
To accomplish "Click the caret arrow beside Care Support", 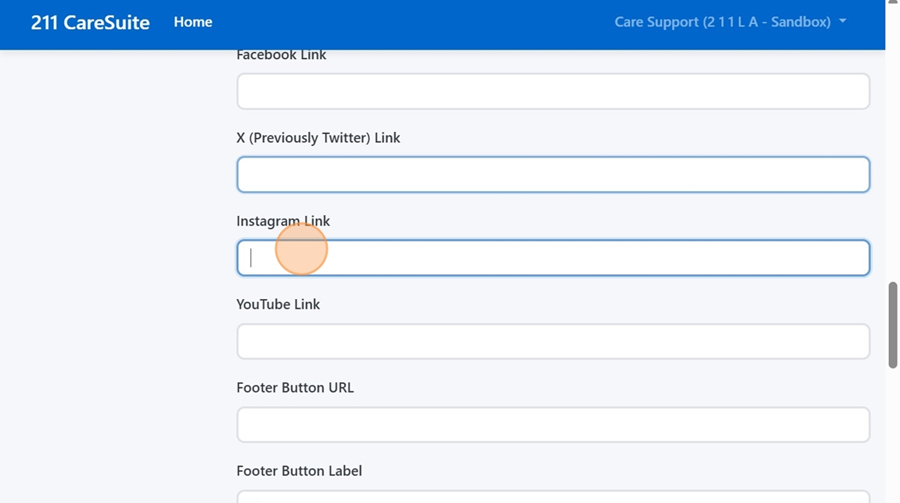I will point(843,22).
